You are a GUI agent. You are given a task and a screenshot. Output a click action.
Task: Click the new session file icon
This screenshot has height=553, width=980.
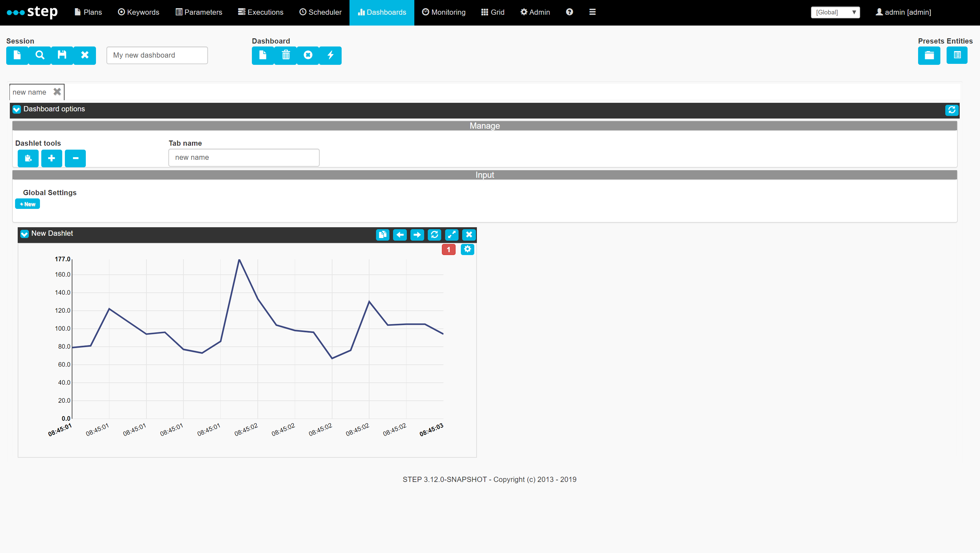tap(17, 56)
